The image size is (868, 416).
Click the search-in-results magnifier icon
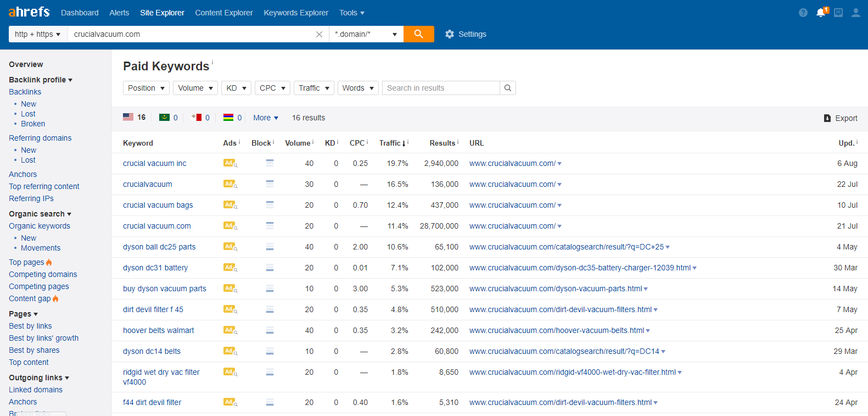508,88
